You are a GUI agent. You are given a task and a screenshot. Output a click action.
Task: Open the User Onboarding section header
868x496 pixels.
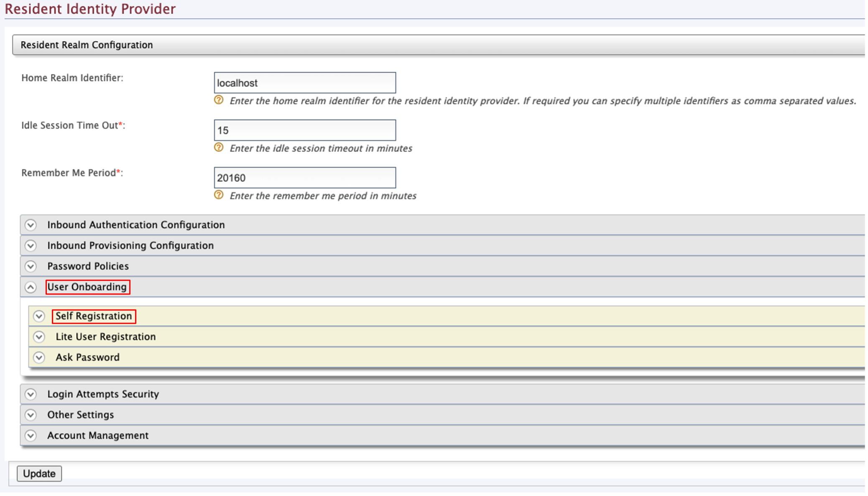pyautogui.click(x=87, y=287)
